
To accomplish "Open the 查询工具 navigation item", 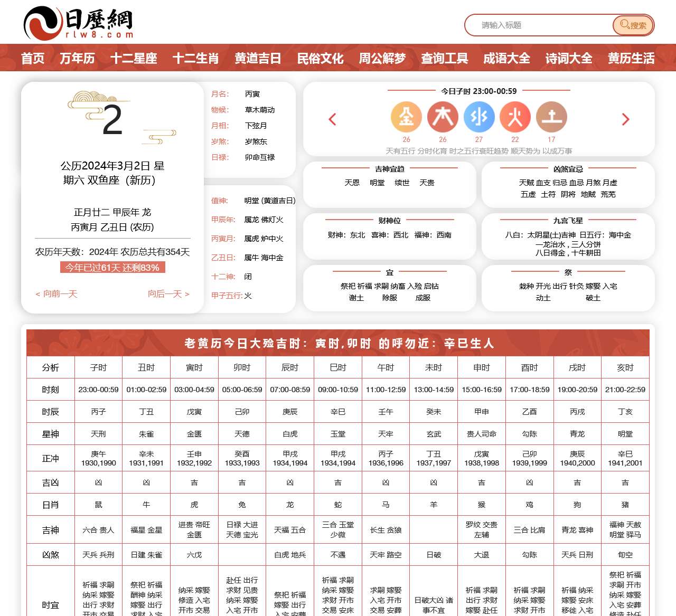I will [x=444, y=59].
